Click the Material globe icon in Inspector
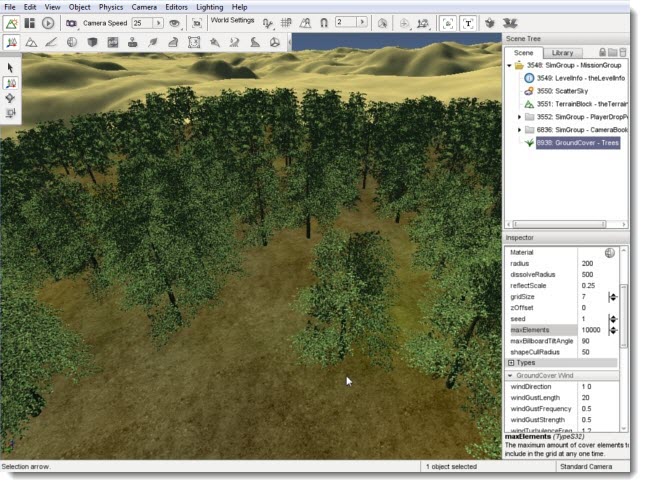 pos(609,253)
